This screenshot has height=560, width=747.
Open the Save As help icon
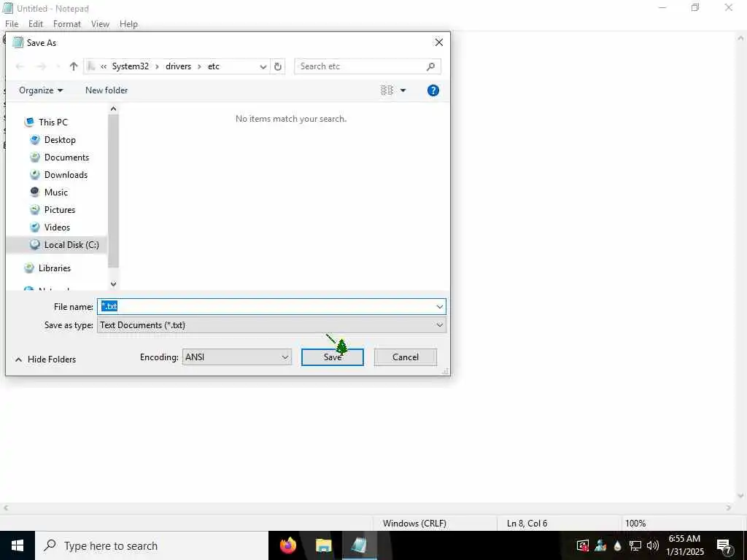point(433,90)
